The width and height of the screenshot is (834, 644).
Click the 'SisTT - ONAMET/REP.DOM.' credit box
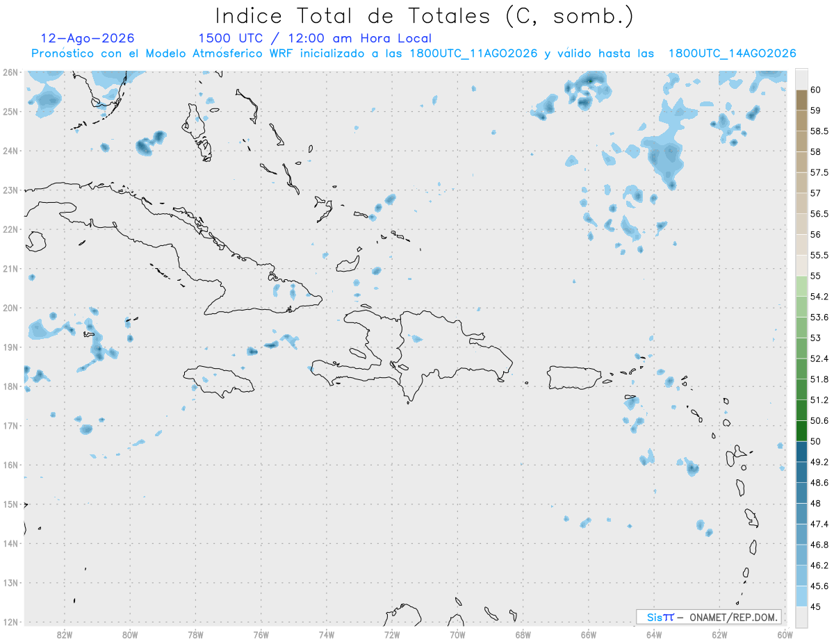[708, 617]
